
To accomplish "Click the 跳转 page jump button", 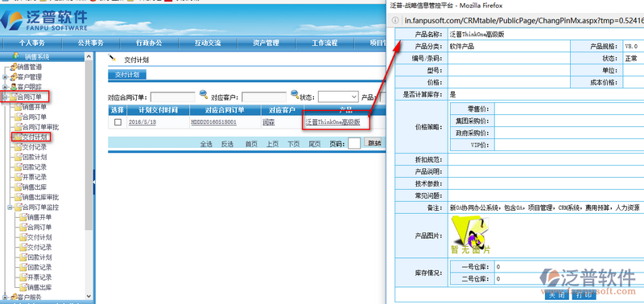I will coord(373,143).
